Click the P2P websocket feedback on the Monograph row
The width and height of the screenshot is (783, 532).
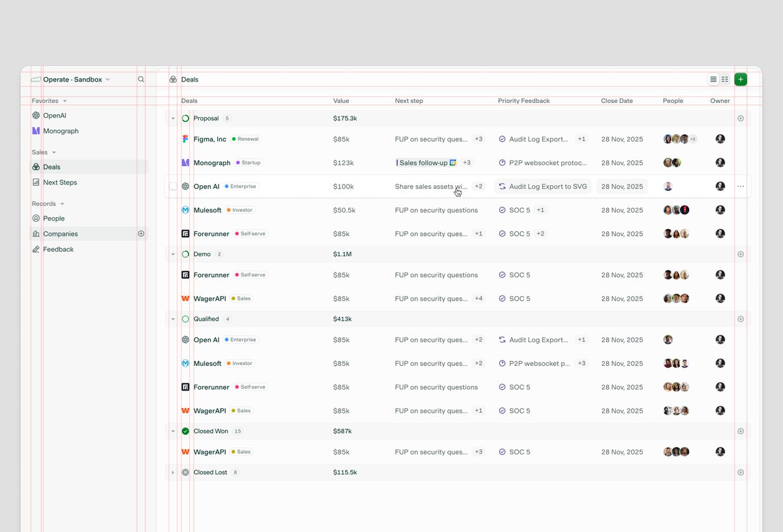(543, 163)
